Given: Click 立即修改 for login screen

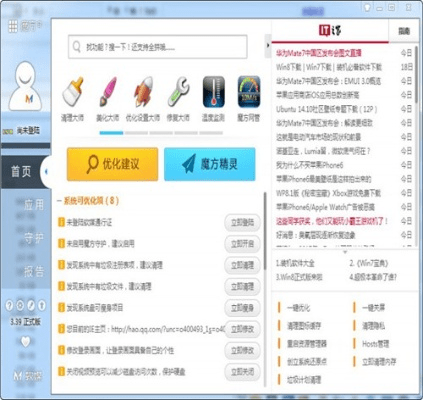Looking at the screenshot, I should click(242, 350).
